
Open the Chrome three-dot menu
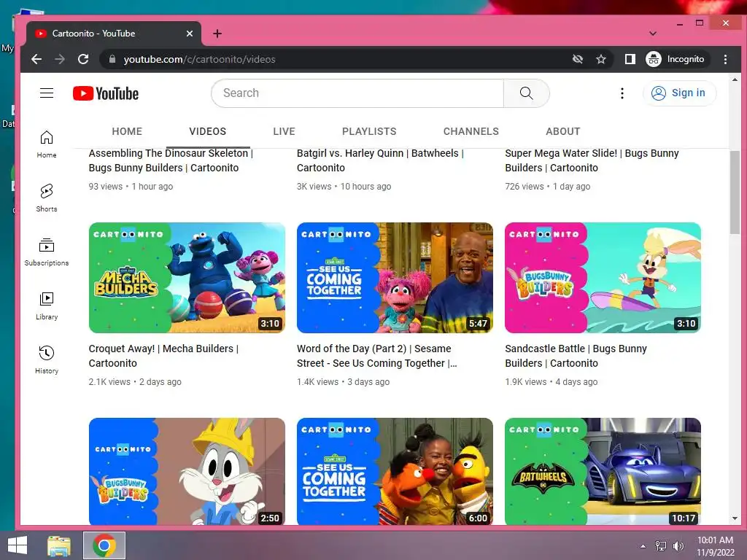coord(725,59)
